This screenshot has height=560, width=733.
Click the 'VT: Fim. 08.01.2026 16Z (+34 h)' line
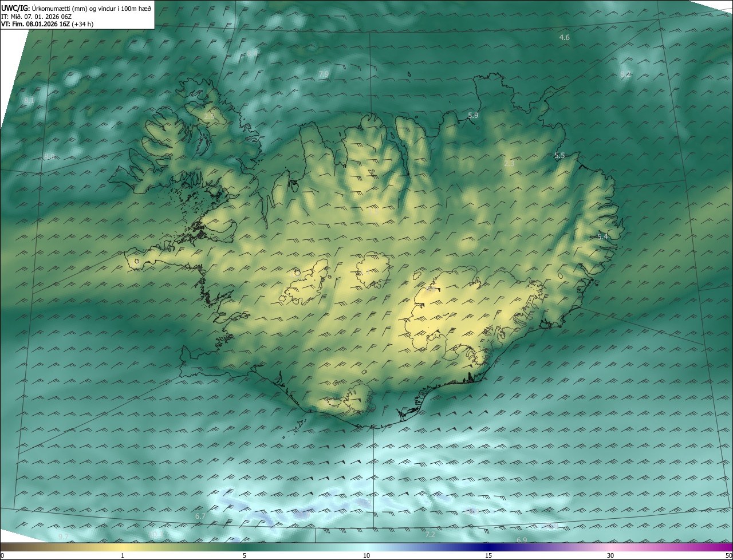click(x=47, y=24)
